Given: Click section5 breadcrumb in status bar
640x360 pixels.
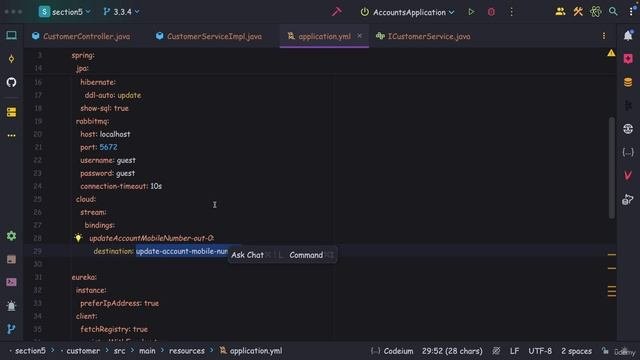Looking at the screenshot, I should click(30, 351).
